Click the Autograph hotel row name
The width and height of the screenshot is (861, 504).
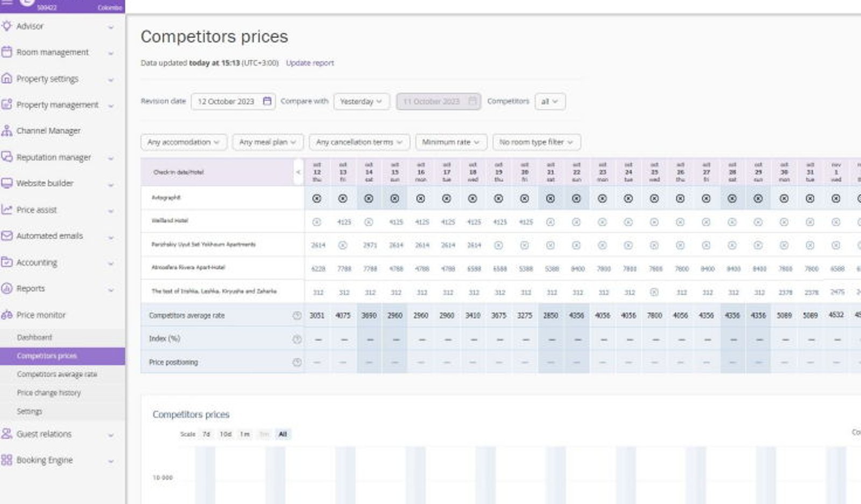point(166,197)
